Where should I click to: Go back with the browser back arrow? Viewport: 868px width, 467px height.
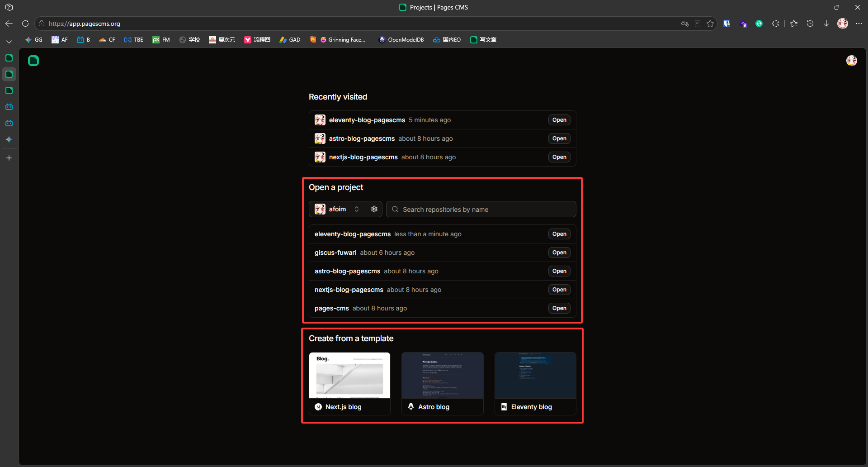[x=9, y=24]
